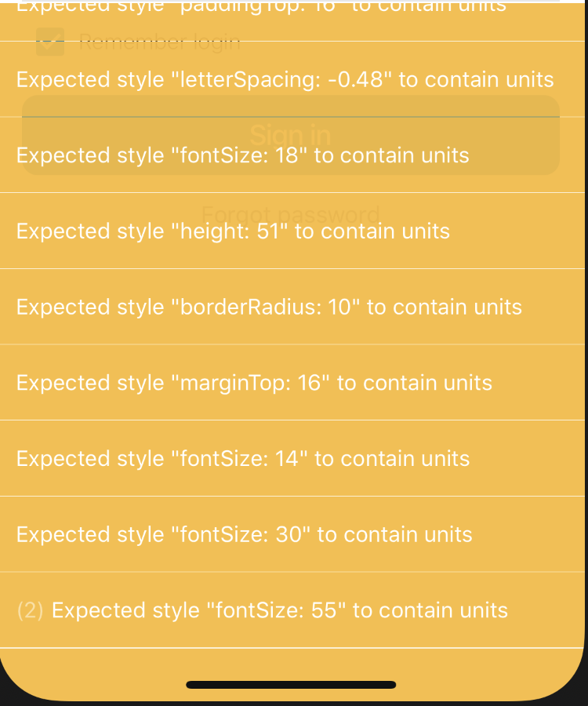This screenshot has width=588, height=706.
Task: Tap the Sign in button behind warnings
Action: (291, 135)
